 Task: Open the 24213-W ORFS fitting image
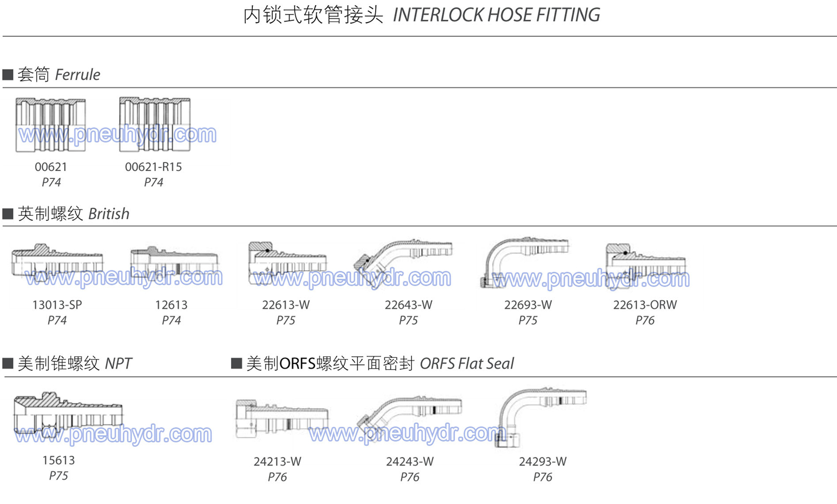pos(282,419)
